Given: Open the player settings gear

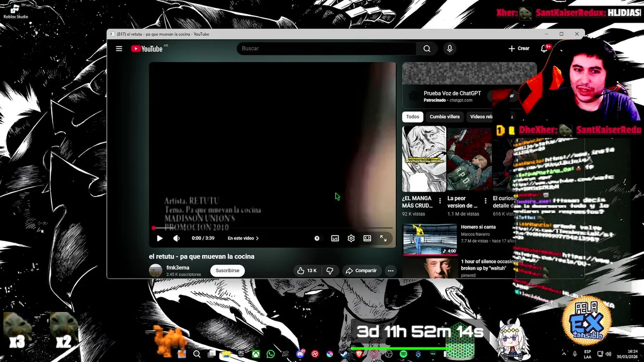Looking at the screenshot, I should coord(351,238).
